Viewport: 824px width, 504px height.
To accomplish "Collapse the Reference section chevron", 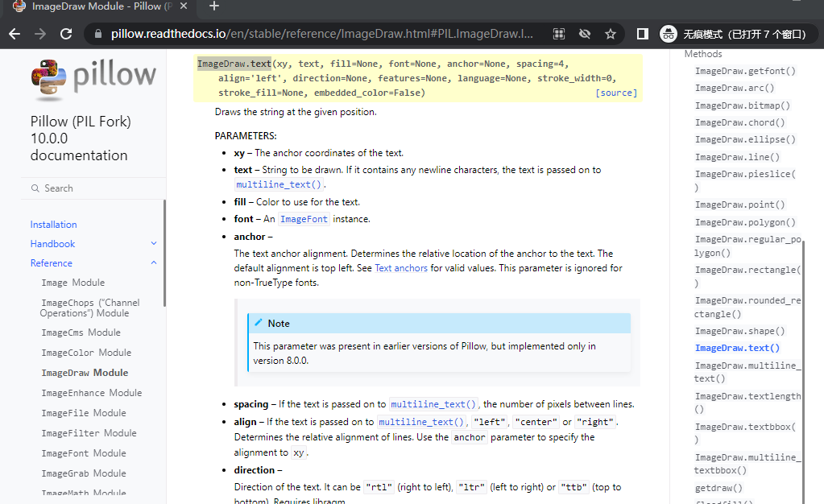I will [x=154, y=262].
